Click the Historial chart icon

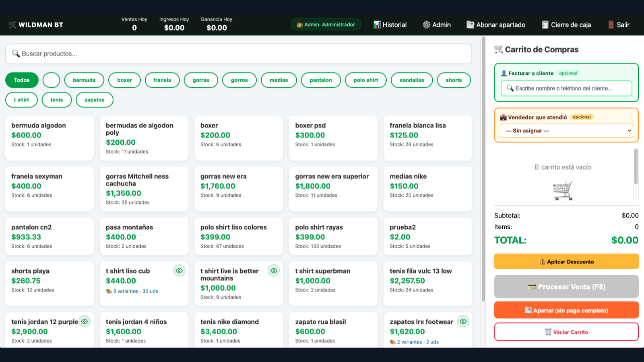(377, 25)
